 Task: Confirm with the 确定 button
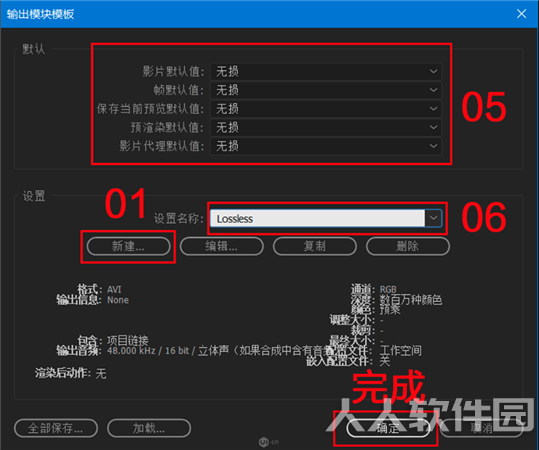(x=388, y=428)
